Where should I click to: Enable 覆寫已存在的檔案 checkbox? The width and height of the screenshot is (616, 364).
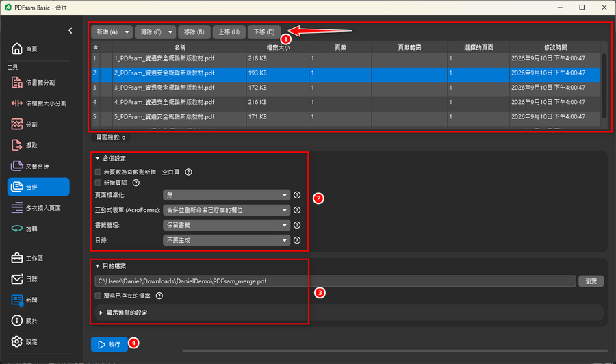98,296
